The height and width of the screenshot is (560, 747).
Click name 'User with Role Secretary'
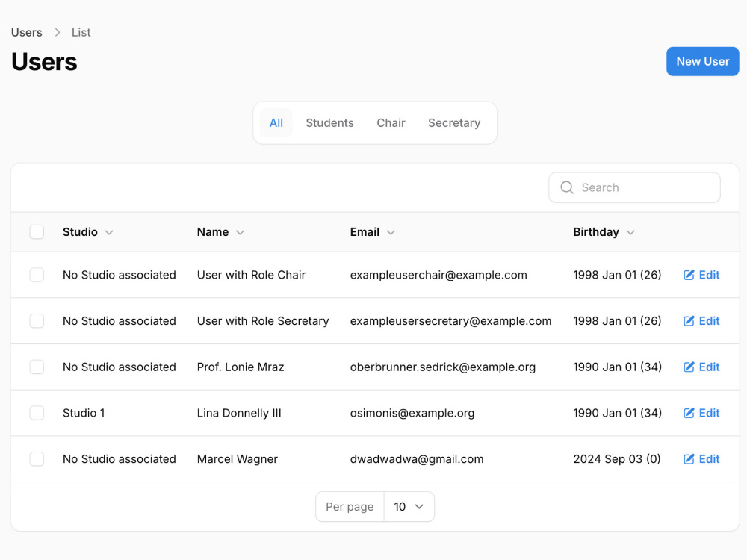(263, 321)
